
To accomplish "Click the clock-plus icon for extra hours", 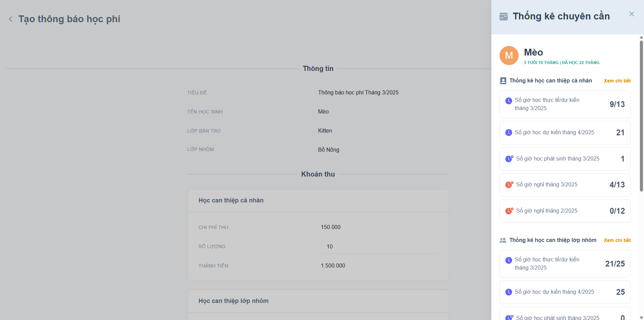I will pyautogui.click(x=509, y=159).
